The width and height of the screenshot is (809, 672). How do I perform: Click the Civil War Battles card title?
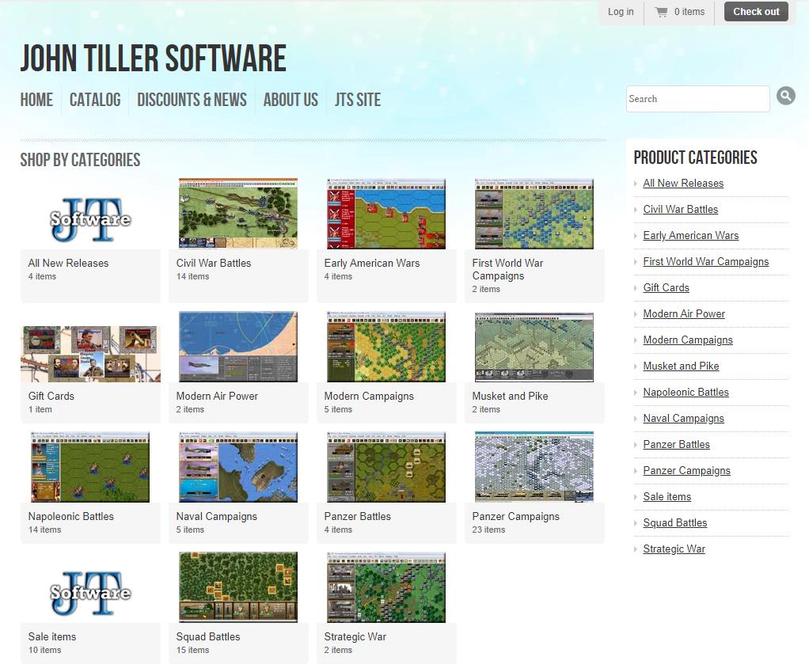click(214, 263)
